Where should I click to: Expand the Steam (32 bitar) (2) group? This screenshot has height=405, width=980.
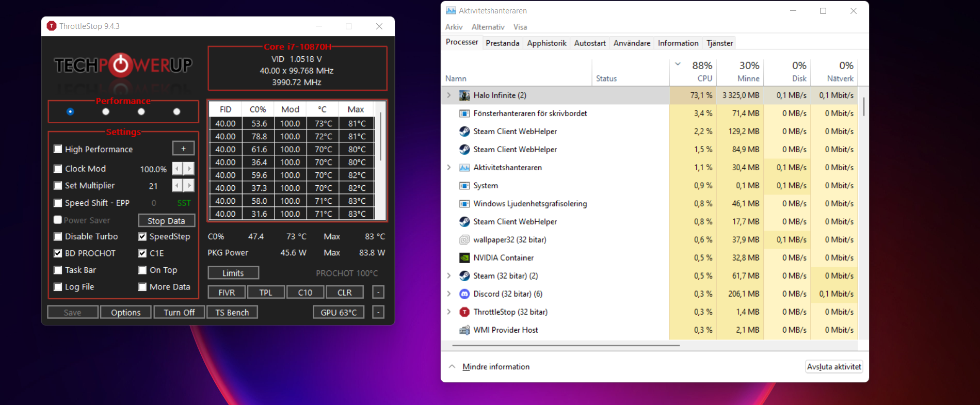(449, 276)
